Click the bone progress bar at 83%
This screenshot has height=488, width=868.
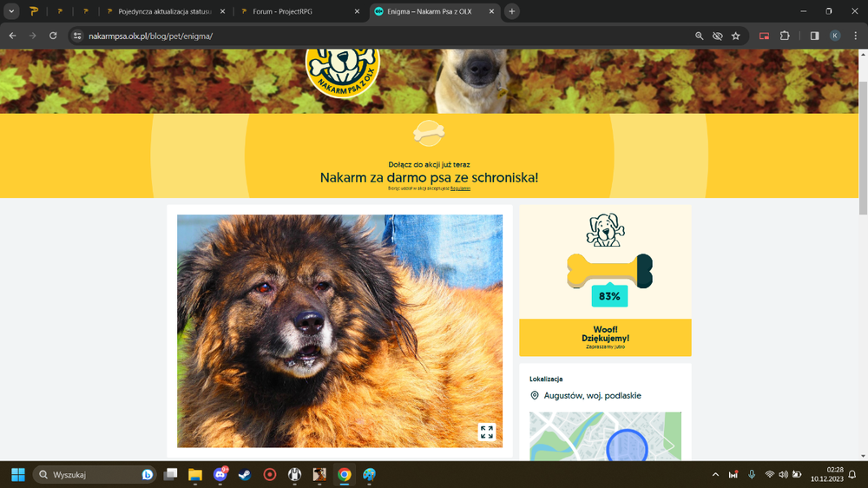coord(609,272)
